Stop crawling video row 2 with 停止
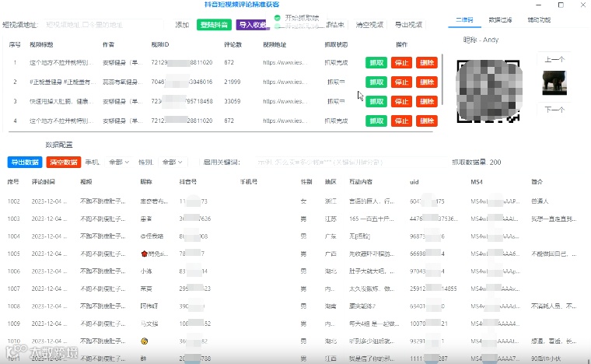Screen dimensions: 591x364 coord(401,82)
